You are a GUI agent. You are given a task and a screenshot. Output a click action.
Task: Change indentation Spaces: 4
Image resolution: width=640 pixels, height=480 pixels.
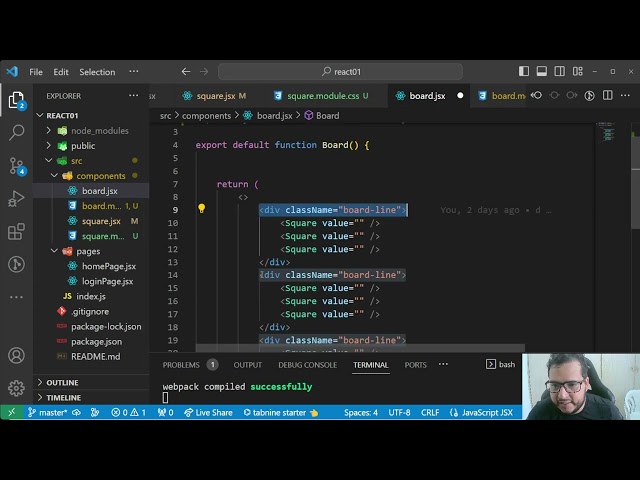coord(361,412)
